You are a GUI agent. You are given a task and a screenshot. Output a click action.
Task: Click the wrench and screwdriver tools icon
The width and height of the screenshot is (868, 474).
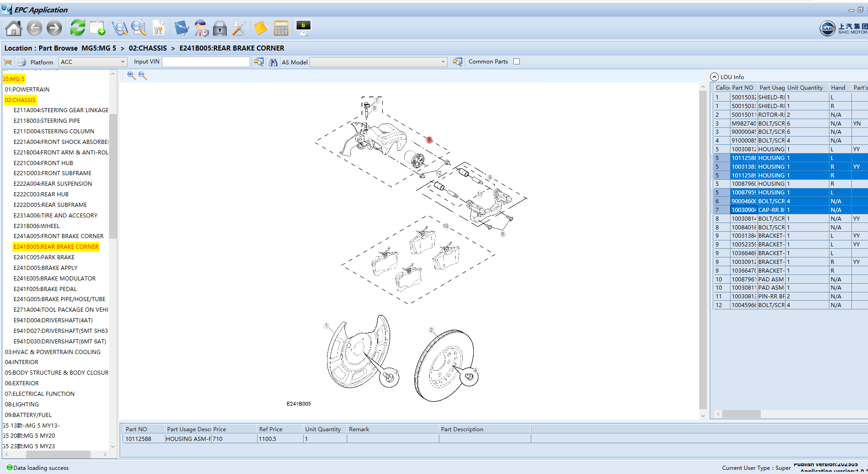(x=239, y=29)
